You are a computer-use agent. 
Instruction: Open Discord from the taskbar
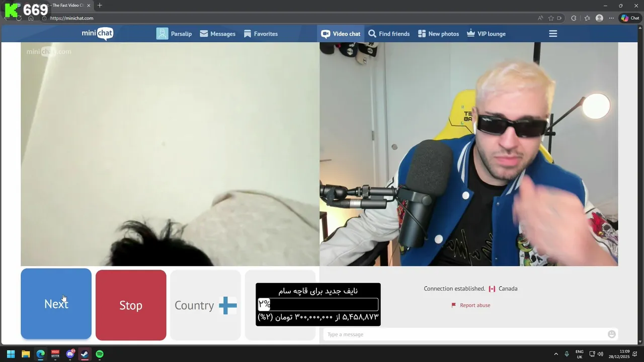click(70, 354)
